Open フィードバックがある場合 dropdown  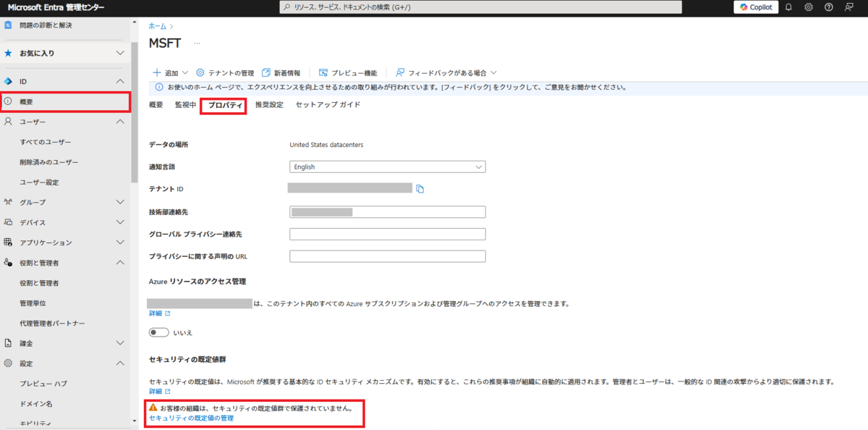click(x=446, y=73)
